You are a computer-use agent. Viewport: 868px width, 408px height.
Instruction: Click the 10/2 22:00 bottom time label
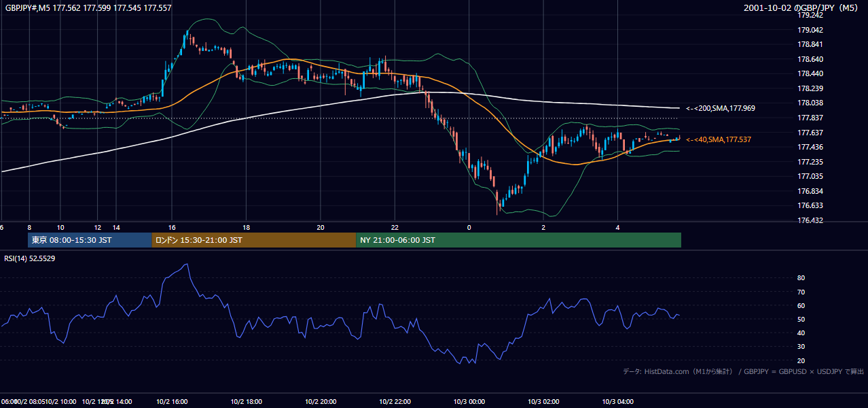[x=395, y=402]
